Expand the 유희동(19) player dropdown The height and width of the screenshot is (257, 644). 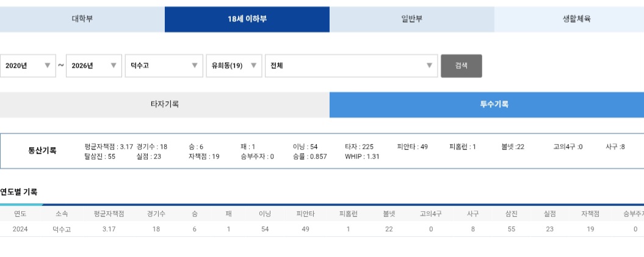[x=234, y=66]
